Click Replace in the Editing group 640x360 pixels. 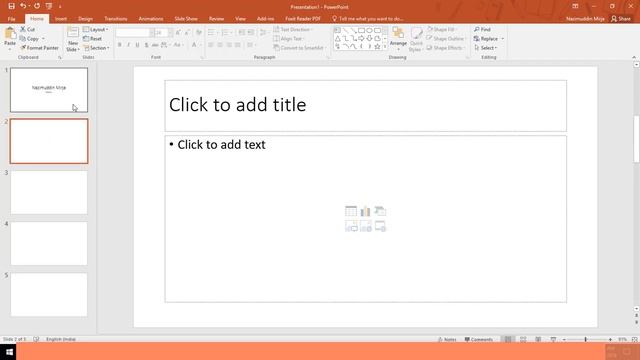click(x=486, y=39)
